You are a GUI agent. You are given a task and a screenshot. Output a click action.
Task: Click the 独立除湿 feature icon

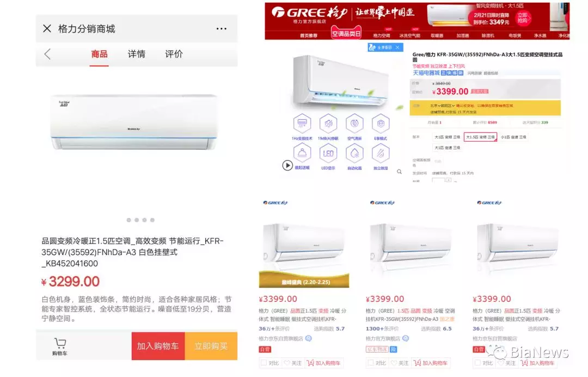[381, 157]
